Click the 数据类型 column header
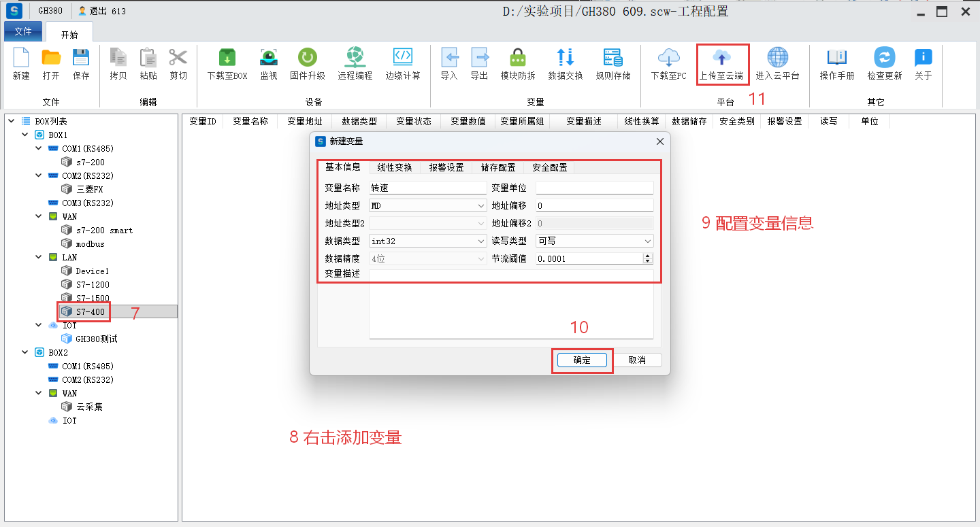This screenshot has height=527, width=980. click(x=359, y=121)
